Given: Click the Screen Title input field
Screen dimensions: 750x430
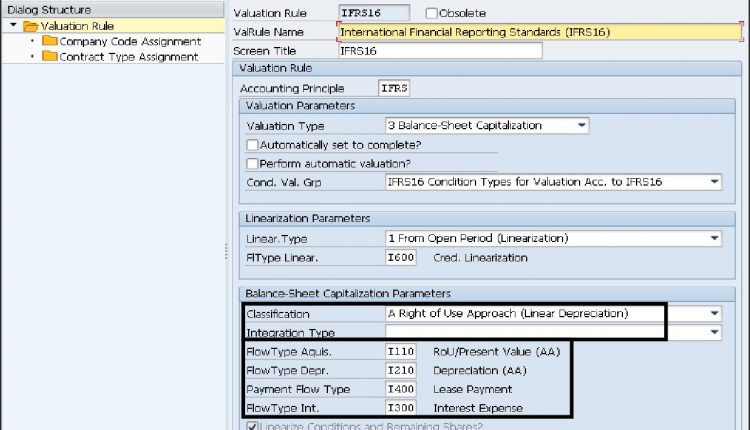Looking at the screenshot, I should [440, 51].
